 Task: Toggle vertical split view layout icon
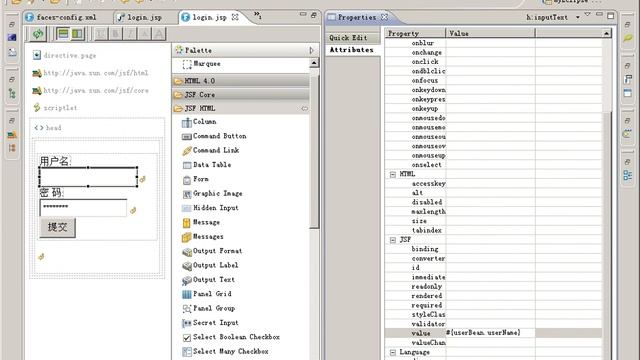(x=77, y=34)
